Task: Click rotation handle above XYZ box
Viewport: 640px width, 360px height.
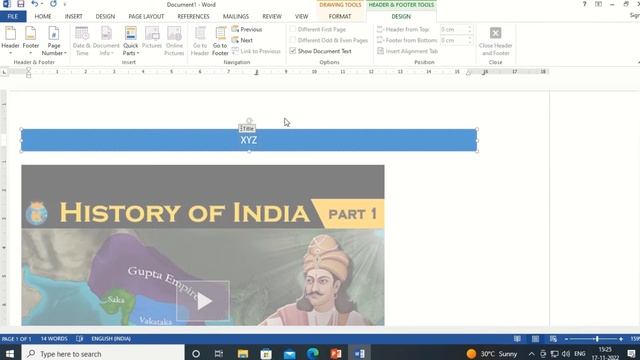Action: pos(249,121)
